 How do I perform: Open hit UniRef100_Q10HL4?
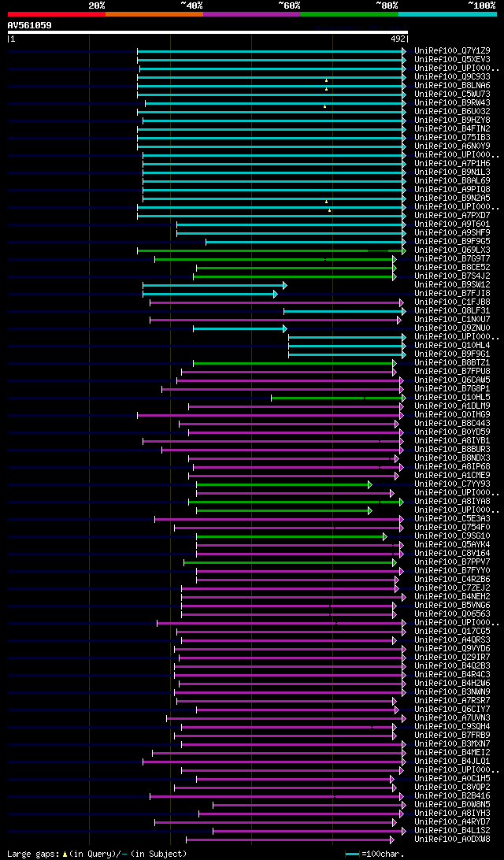click(453, 346)
